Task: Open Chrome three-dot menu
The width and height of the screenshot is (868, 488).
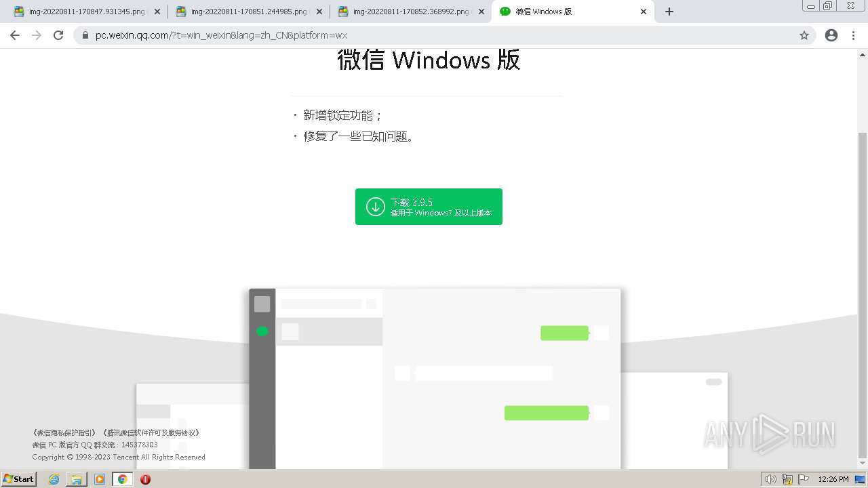Action: tap(853, 35)
